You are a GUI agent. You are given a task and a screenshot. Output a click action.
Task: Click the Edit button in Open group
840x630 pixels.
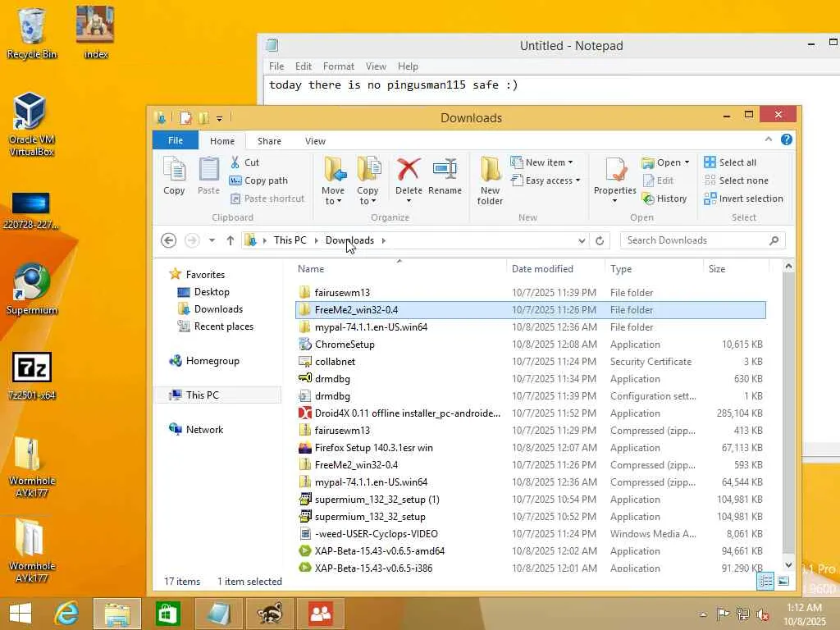pos(659,180)
